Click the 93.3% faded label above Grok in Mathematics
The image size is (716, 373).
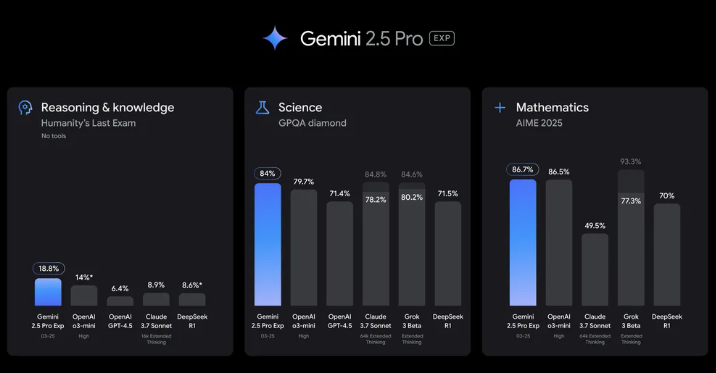pos(631,162)
